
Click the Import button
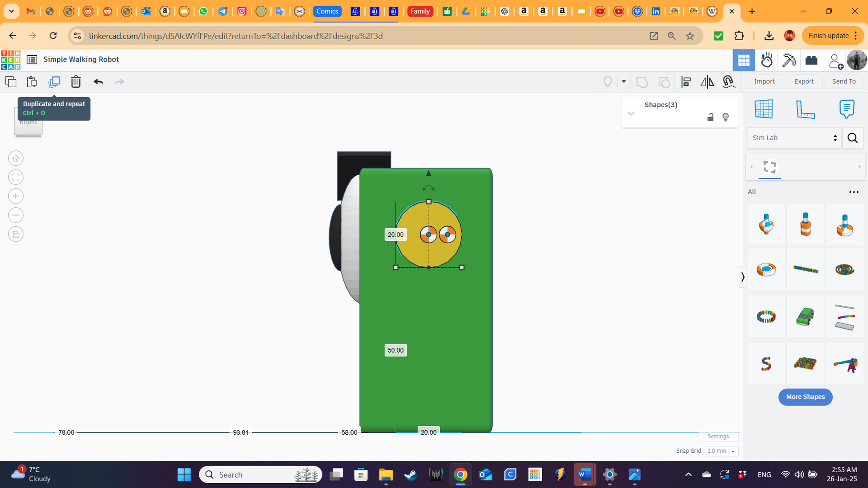pos(764,81)
